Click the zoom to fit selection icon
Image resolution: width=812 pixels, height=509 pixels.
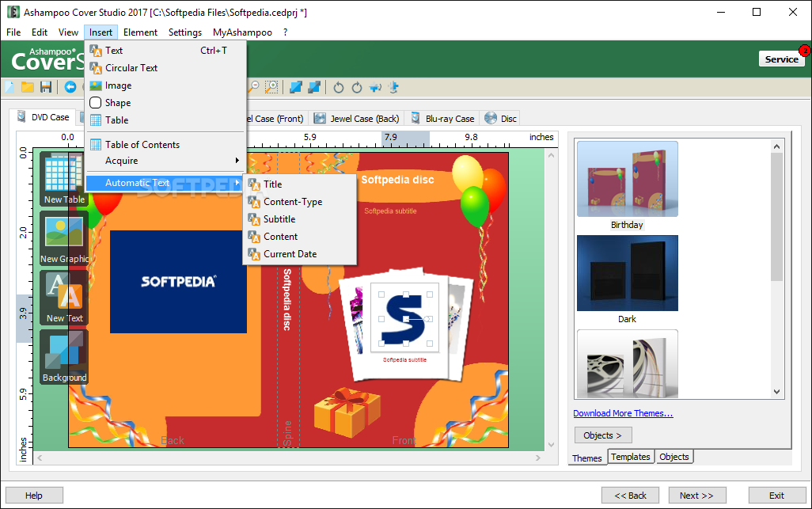click(x=271, y=87)
